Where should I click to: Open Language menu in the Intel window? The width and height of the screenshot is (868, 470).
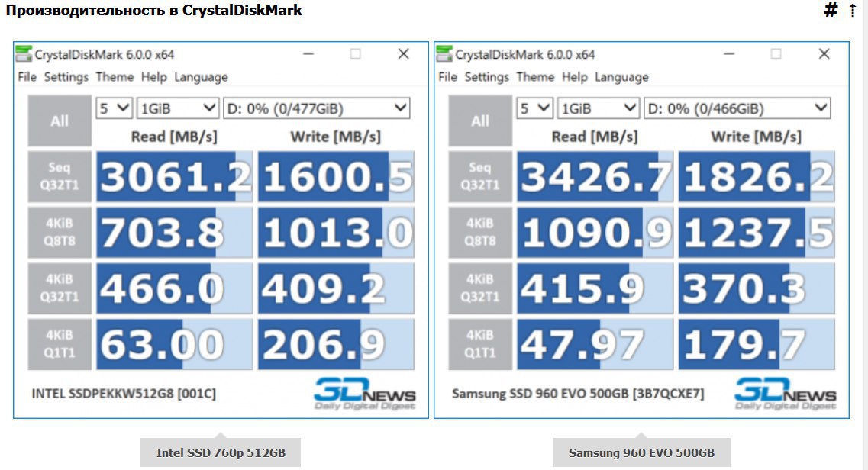(x=201, y=77)
